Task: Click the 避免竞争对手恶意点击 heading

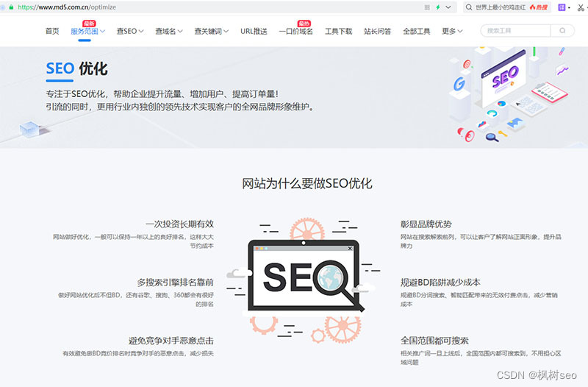Action: tap(171, 341)
